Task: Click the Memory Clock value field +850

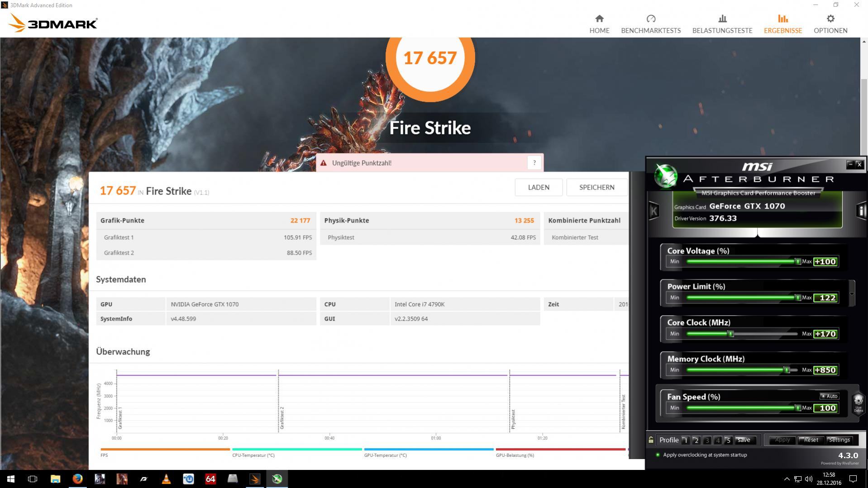Action: pyautogui.click(x=825, y=370)
